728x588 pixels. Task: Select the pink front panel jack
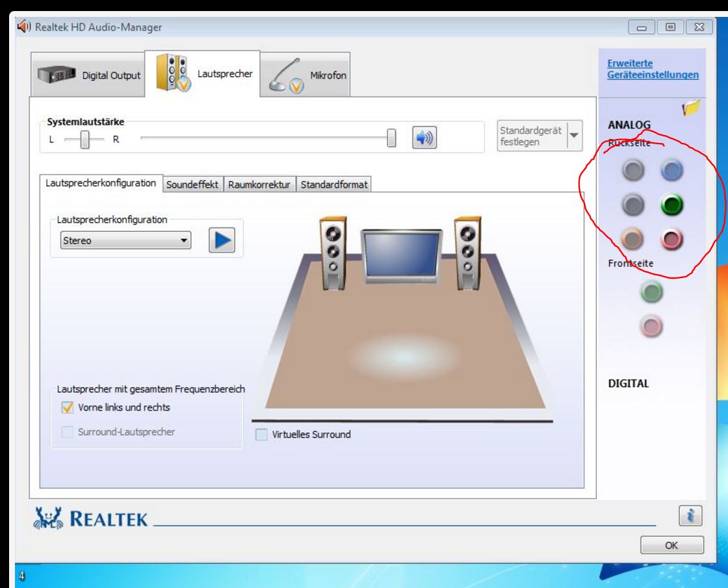[x=651, y=326]
